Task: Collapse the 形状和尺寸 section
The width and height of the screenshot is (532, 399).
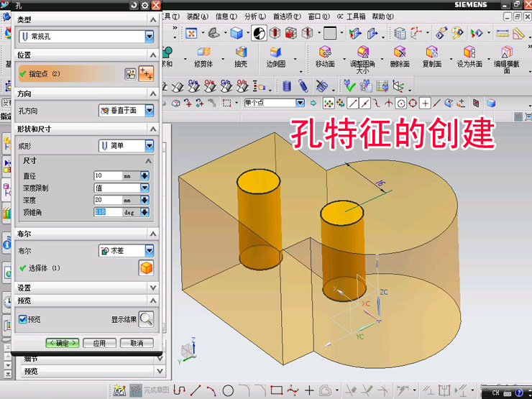Action: tap(152, 129)
